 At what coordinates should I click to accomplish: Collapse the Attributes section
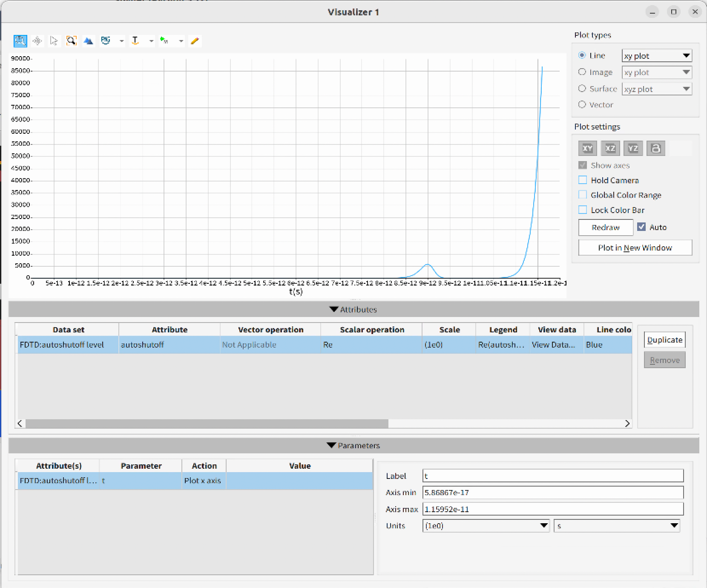tap(353, 309)
